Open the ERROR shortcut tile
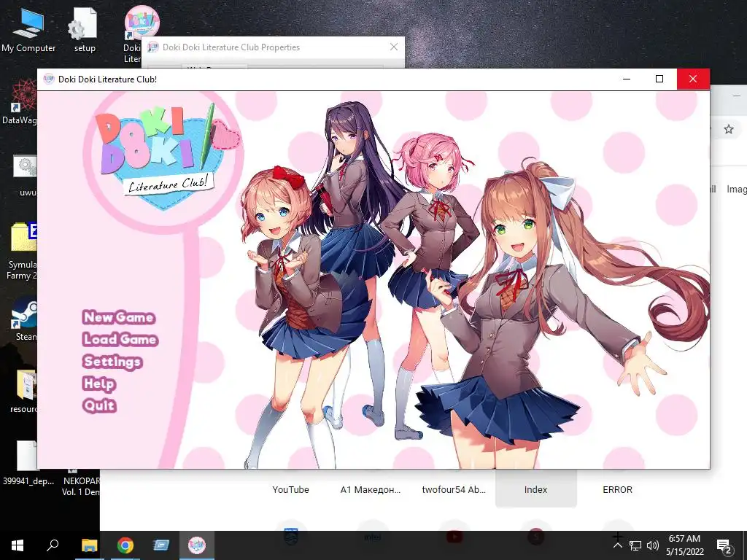Screen dimensions: 747x560 point(617,489)
